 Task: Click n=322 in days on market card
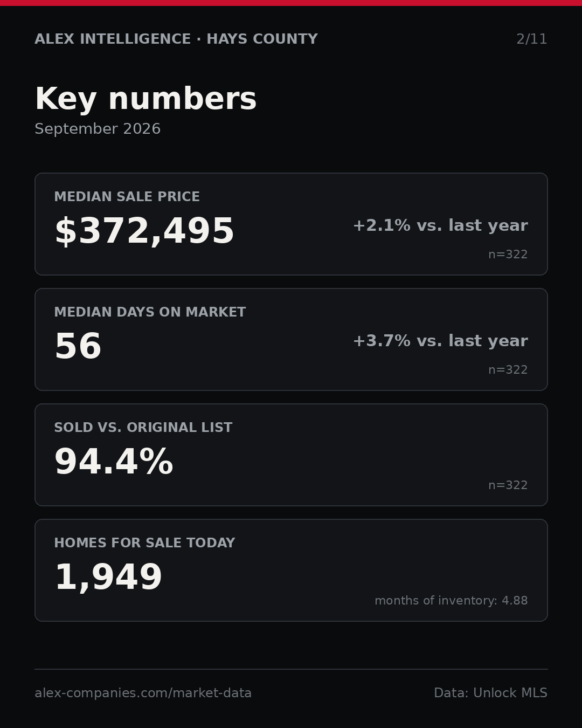coord(508,370)
